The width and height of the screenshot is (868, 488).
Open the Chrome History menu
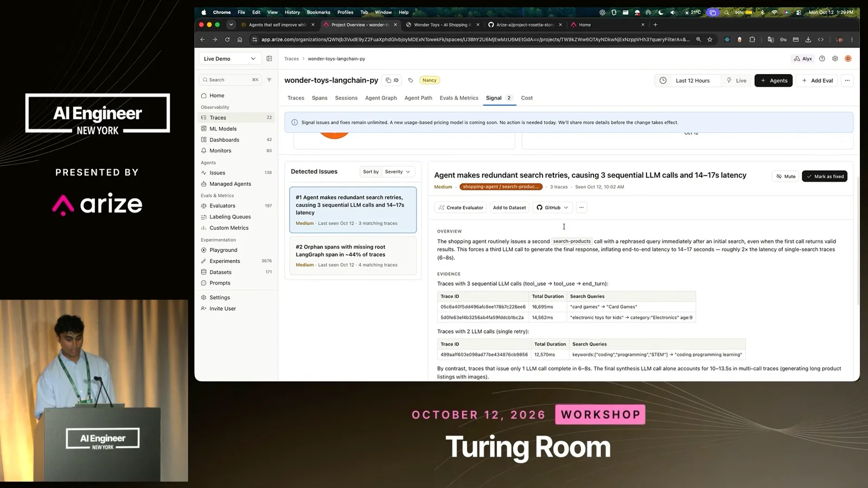(292, 12)
